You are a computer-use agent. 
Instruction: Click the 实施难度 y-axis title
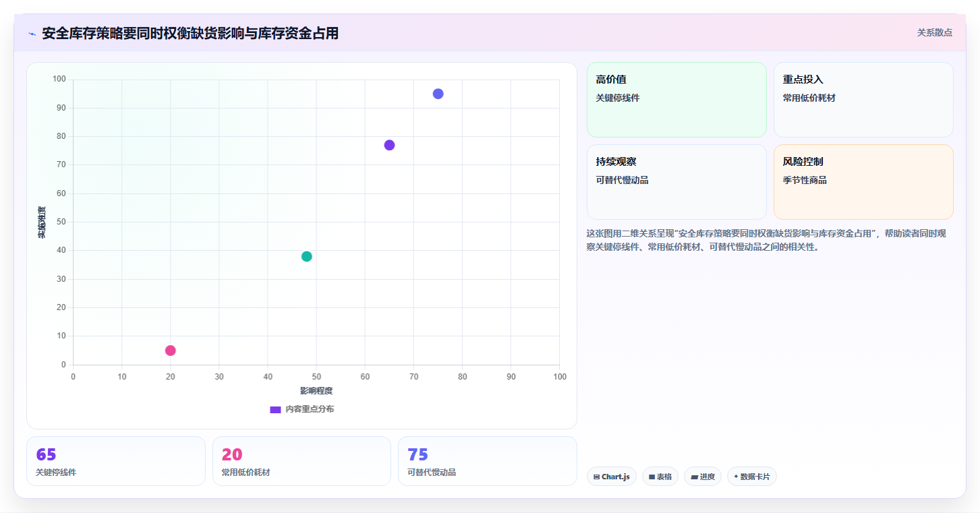(x=42, y=222)
